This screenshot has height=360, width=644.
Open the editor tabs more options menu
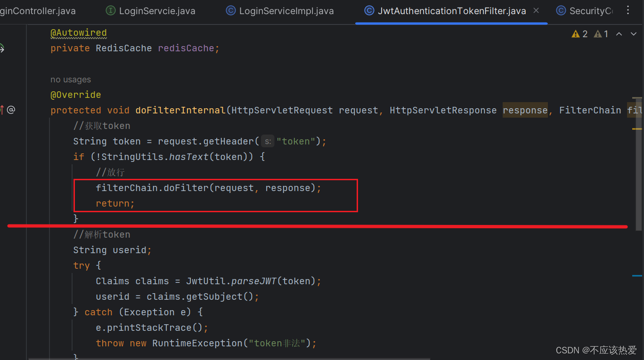628,10
